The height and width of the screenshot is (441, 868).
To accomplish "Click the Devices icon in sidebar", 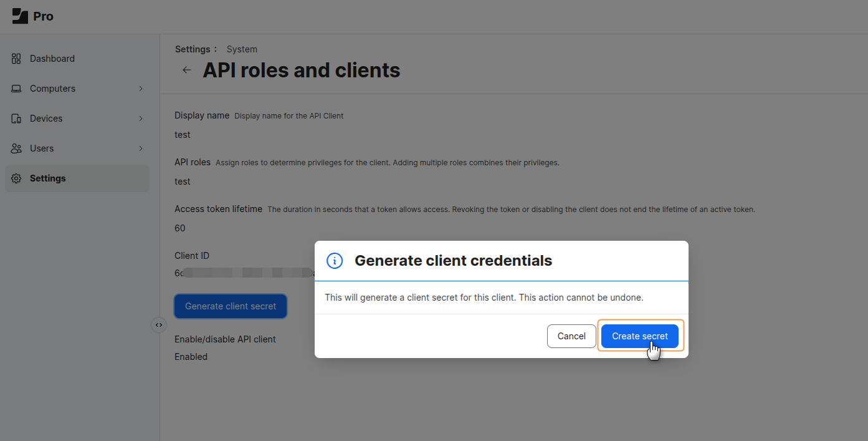I will [17, 119].
